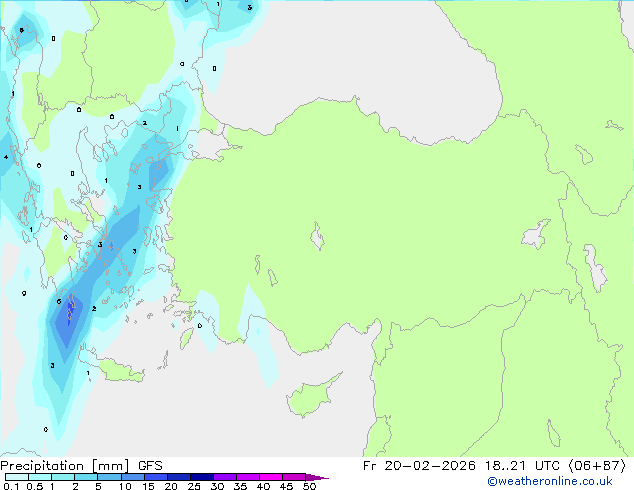Pick the 30–35 mm purple legend swatch
This screenshot has width=634, height=490.
coord(225,477)
